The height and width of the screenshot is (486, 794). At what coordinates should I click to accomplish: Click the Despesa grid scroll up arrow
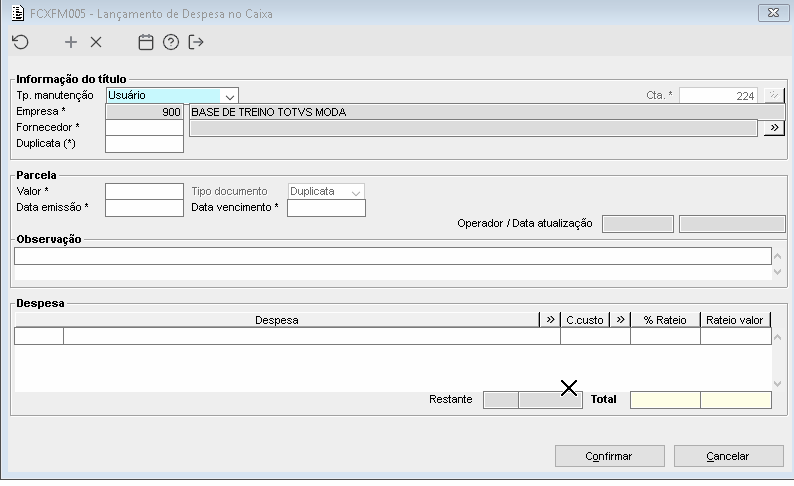pyautogui.click(x=778, y=337)
